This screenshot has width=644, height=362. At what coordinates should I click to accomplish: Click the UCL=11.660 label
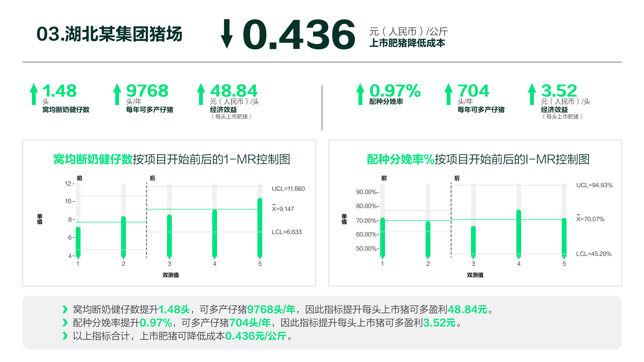pyautogui.click(x=288, y=189)
